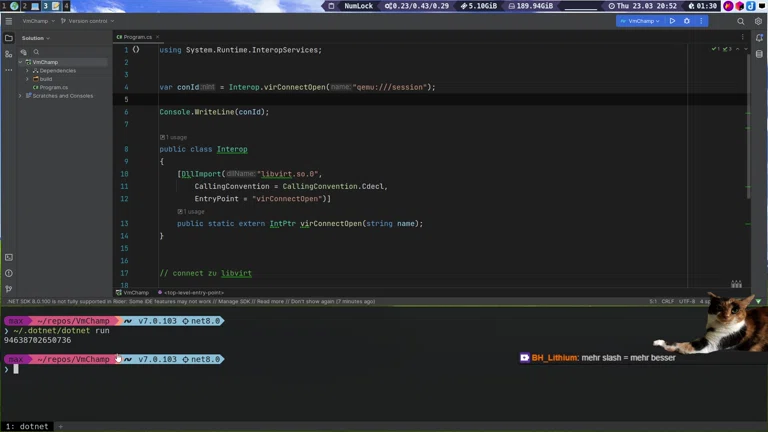768x432 pixels.
Task: Click Read more link in notification
Action: pyautogui.click(x=270, y=301)
